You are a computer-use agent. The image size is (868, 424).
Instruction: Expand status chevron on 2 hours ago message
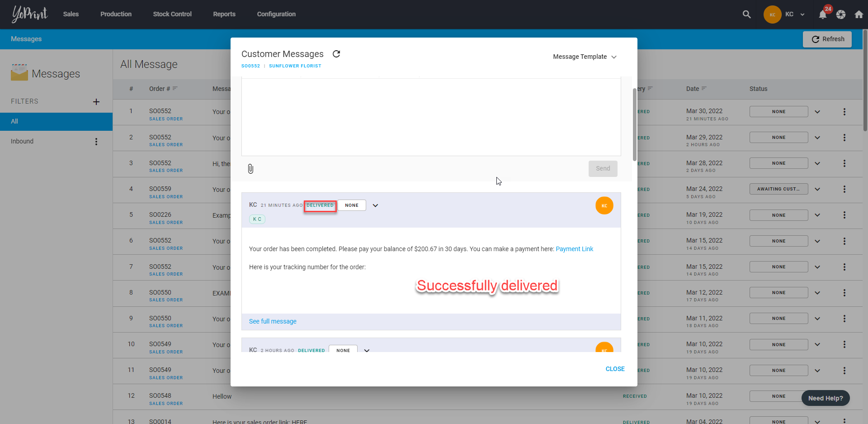[x=367, y=350]
